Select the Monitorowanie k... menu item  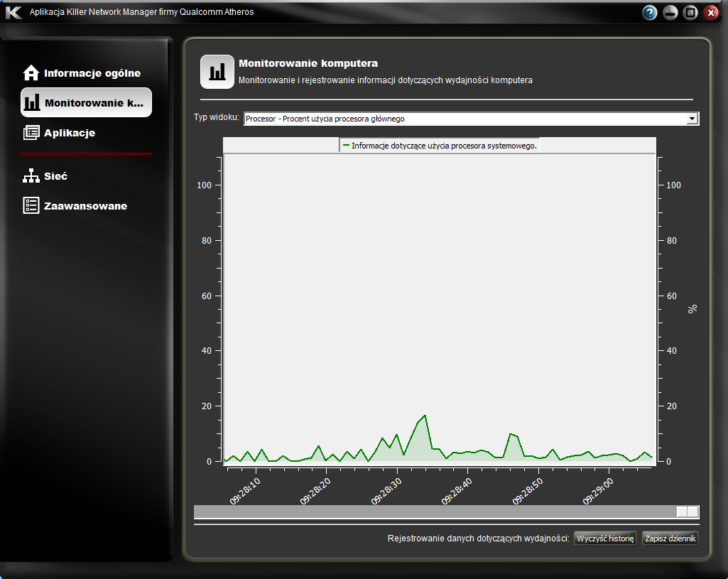[x=86, y=102]
